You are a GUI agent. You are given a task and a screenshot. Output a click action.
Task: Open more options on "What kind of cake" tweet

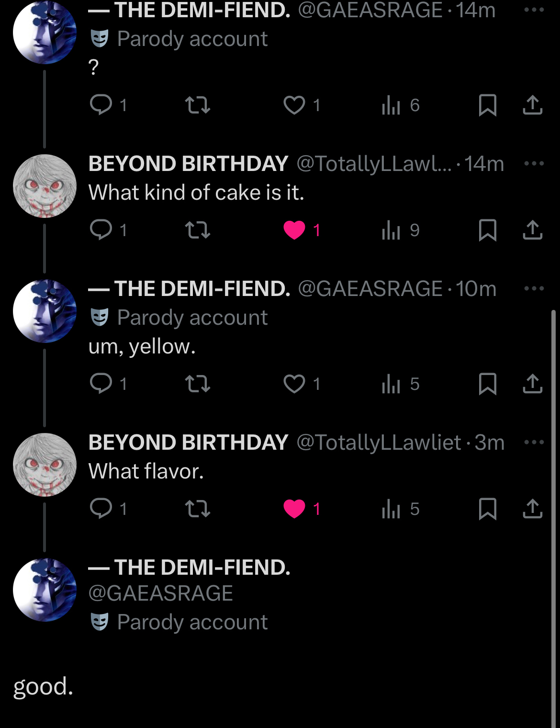point(534,163)
